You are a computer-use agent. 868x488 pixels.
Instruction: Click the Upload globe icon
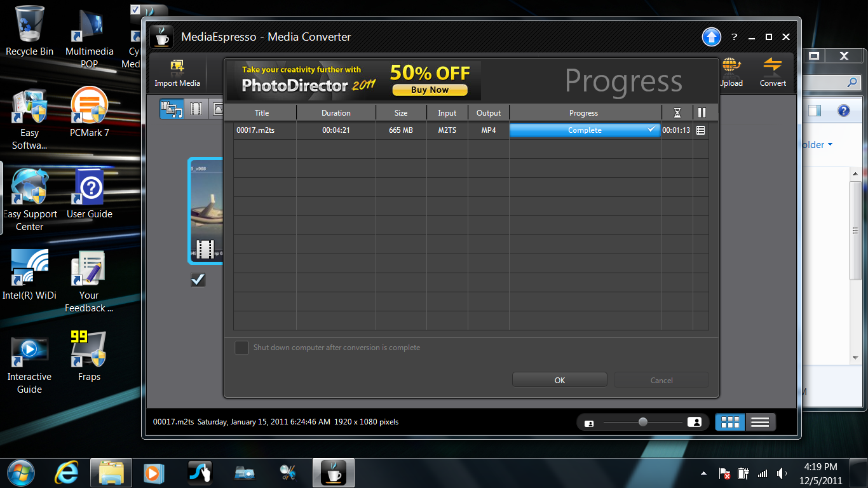pos(731,65)
